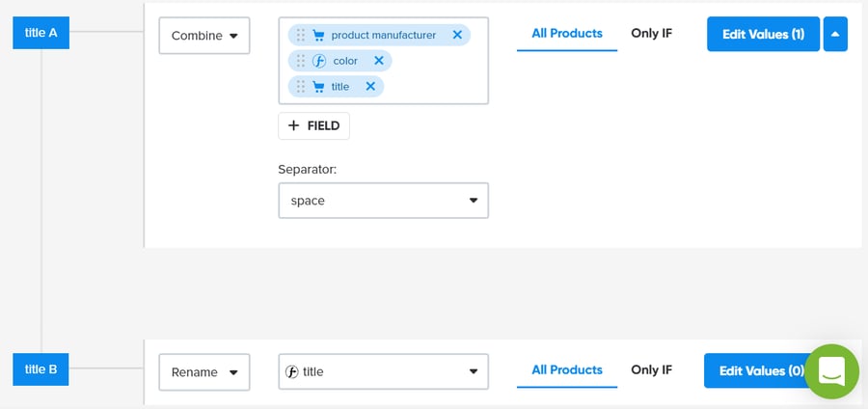868x409 pixels.
Task: Add a new field with + FIELD button
Action: pos(313,125)
